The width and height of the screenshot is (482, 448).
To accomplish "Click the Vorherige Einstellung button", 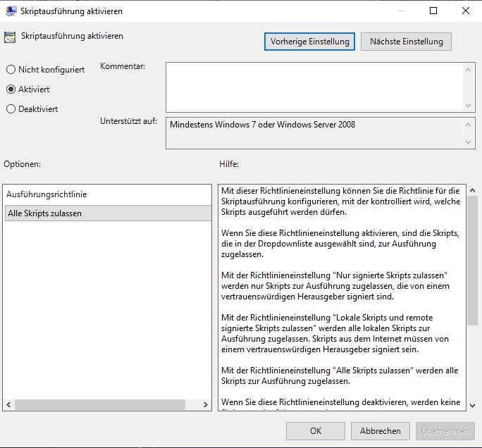I will coord(310,42).
